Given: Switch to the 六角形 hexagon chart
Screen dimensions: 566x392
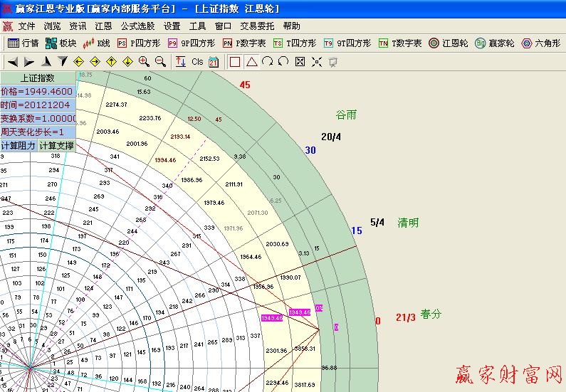Looking at the screenshot, I should [x=541, y=43].
